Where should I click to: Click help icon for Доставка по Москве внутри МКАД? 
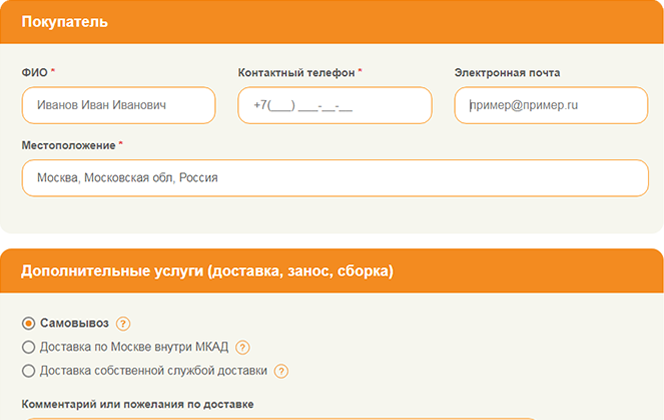click(x=243, y=347)
